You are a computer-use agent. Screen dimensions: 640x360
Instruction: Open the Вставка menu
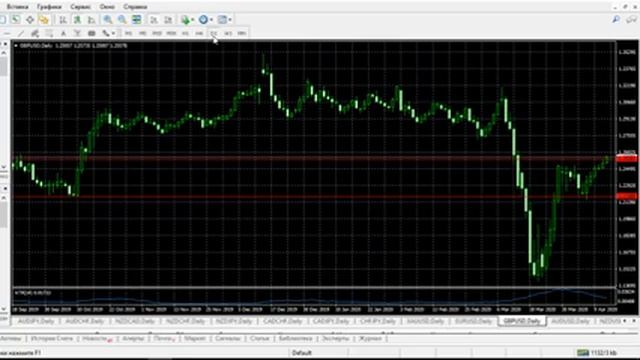[x=18, y=7]
